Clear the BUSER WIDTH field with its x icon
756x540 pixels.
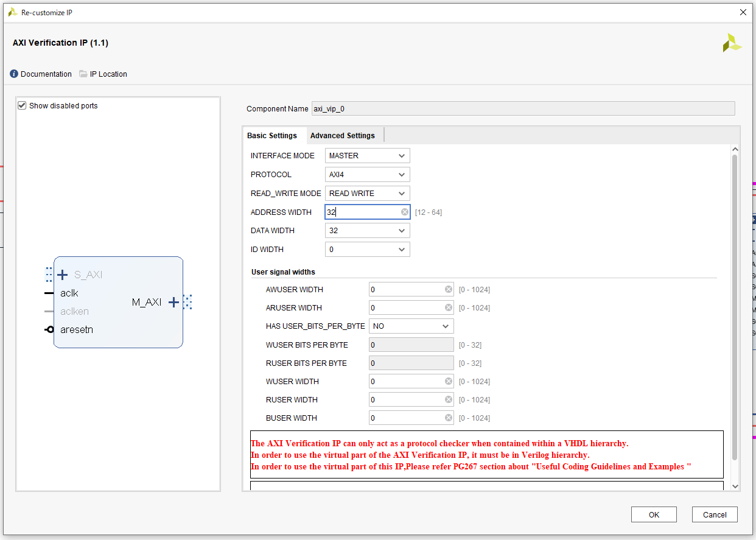(x=448, y=418)
